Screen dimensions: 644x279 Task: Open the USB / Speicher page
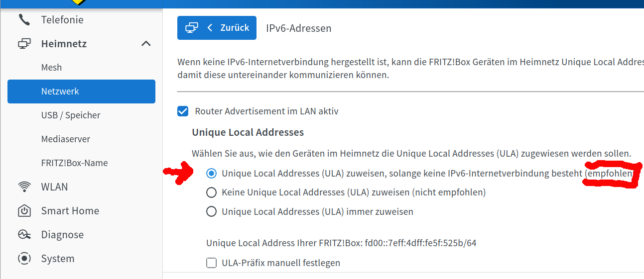click(71, 115)
